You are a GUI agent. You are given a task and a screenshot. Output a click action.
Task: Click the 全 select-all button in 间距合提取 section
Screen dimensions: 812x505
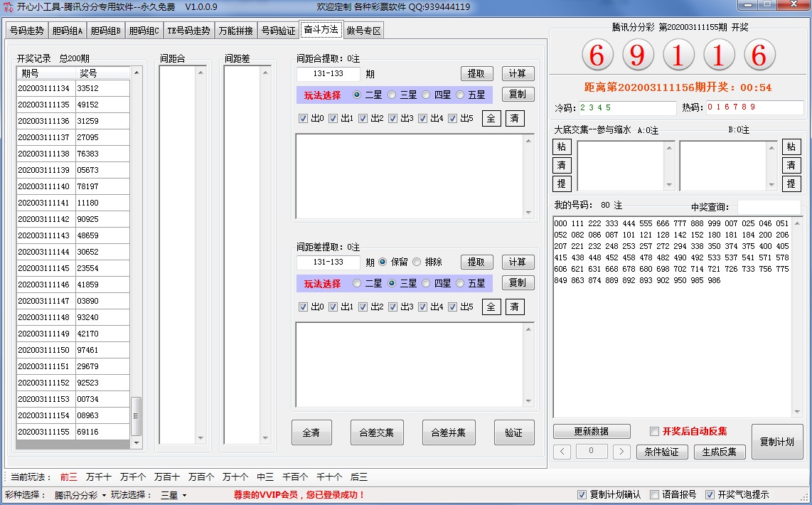[x=491, y=118]
